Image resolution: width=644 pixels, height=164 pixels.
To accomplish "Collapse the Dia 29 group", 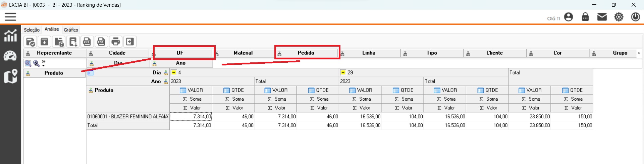I will click(x=343, y=72).
